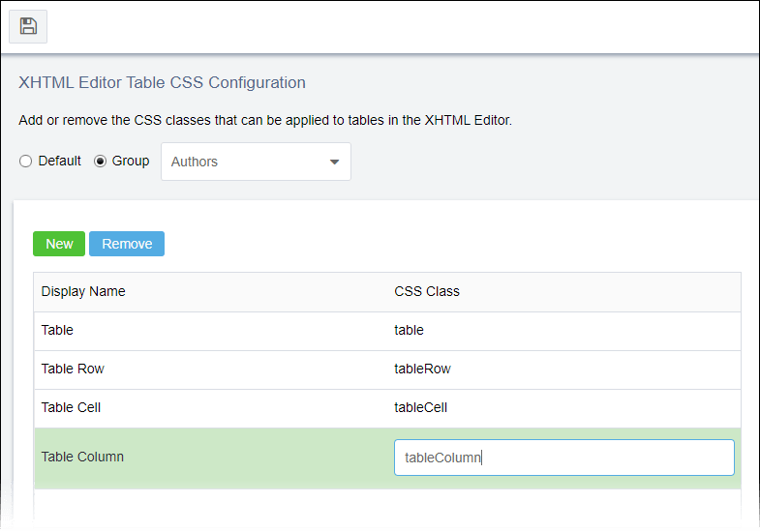Select the Default radio button
This screenshot has width=760, height=532.
coord(26,162)
